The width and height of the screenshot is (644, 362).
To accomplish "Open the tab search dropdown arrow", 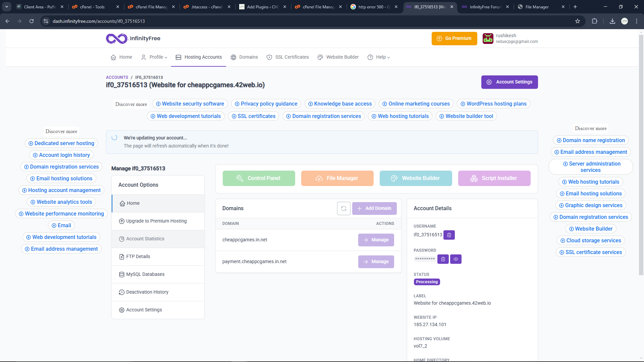I will pyautogui.click(x=6, y=7).
